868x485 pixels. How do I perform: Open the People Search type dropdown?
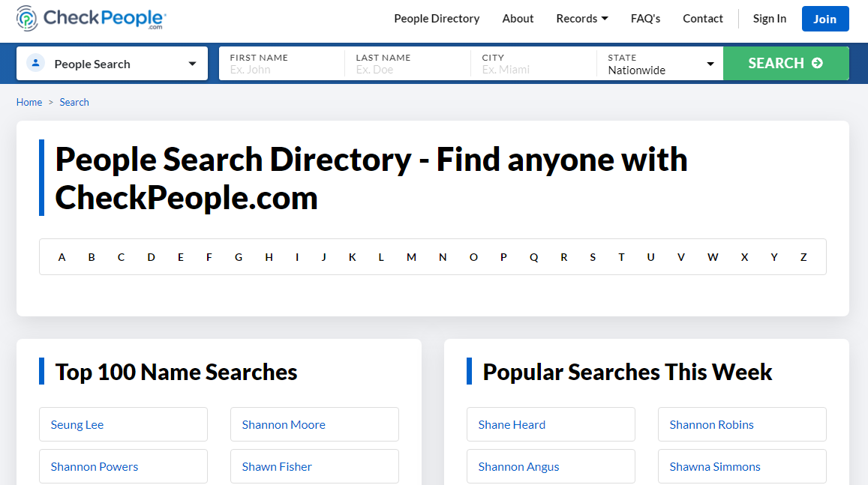tap(112, 64)
